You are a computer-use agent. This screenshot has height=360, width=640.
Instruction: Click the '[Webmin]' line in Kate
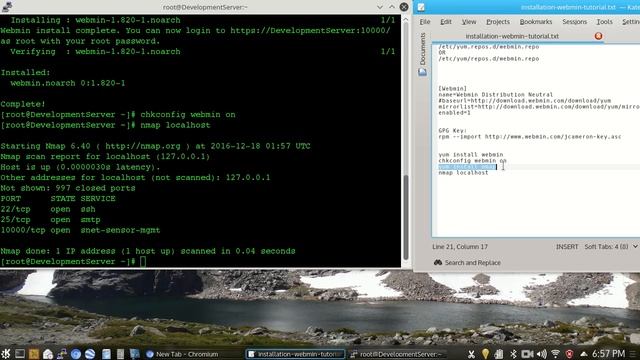[x=453, y=89]
